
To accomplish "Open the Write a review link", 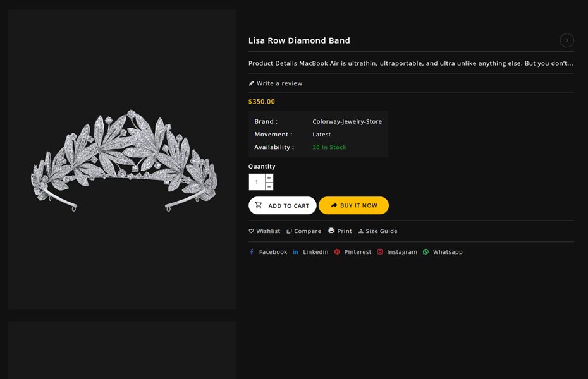I will click(x=279, y=83).
